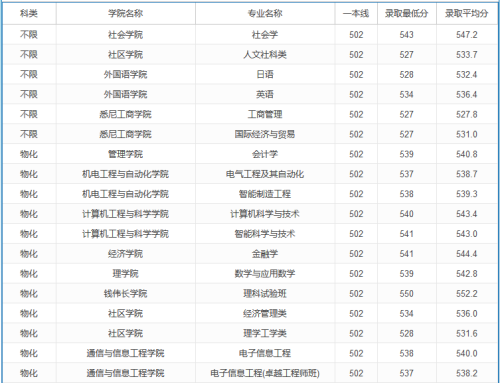Select the 社会学院 college cell

pyautogui.click(x=125, y=35)
